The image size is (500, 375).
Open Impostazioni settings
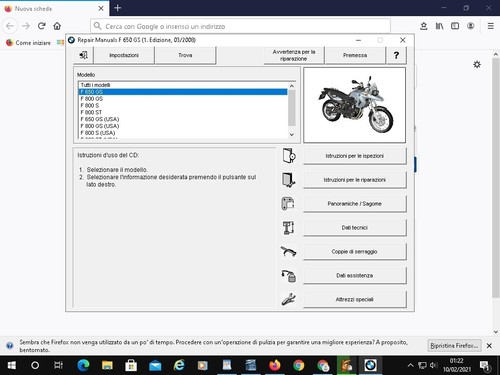tap(124, 55)
